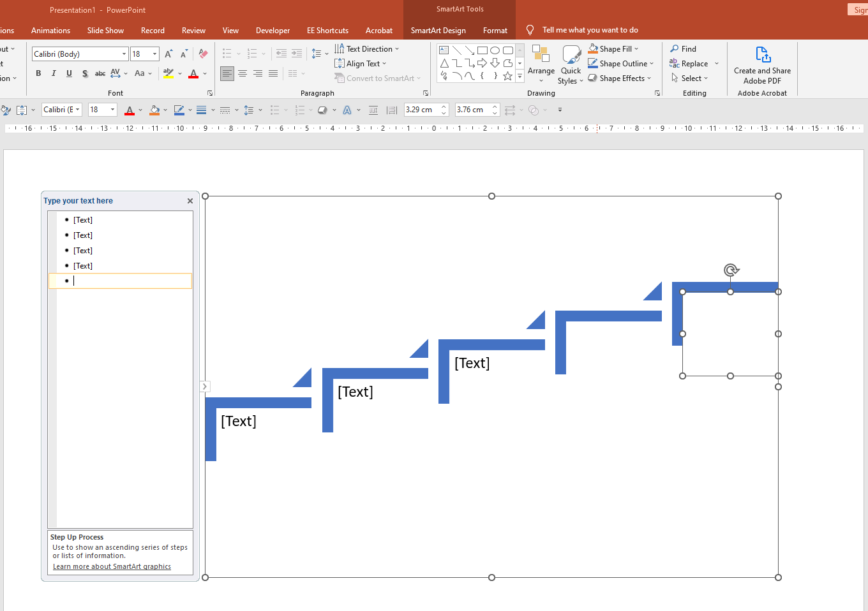
Task: Apply orange shape fill from quick toolbar
Action: 154,110
